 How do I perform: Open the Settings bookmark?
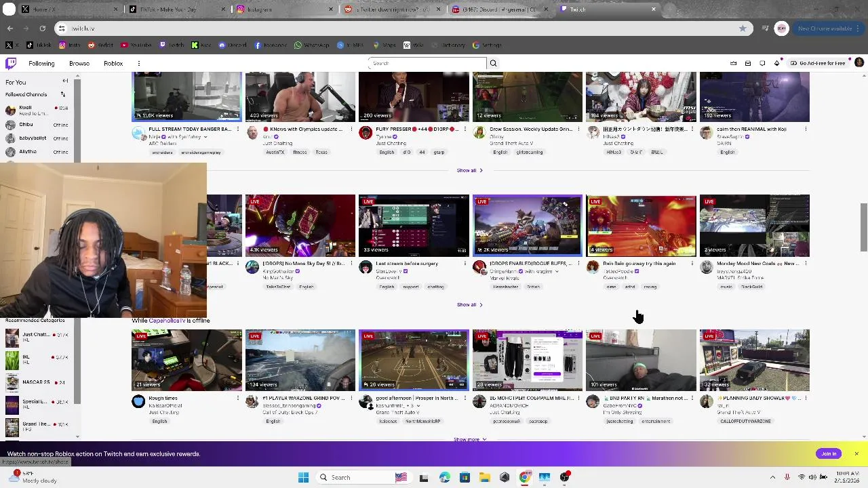point(487,45)
